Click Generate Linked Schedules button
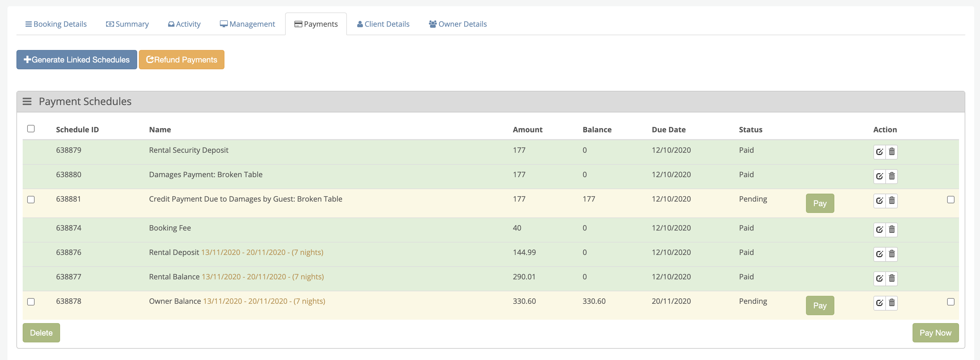Screen dimensions: 980x360 [77, 59]
